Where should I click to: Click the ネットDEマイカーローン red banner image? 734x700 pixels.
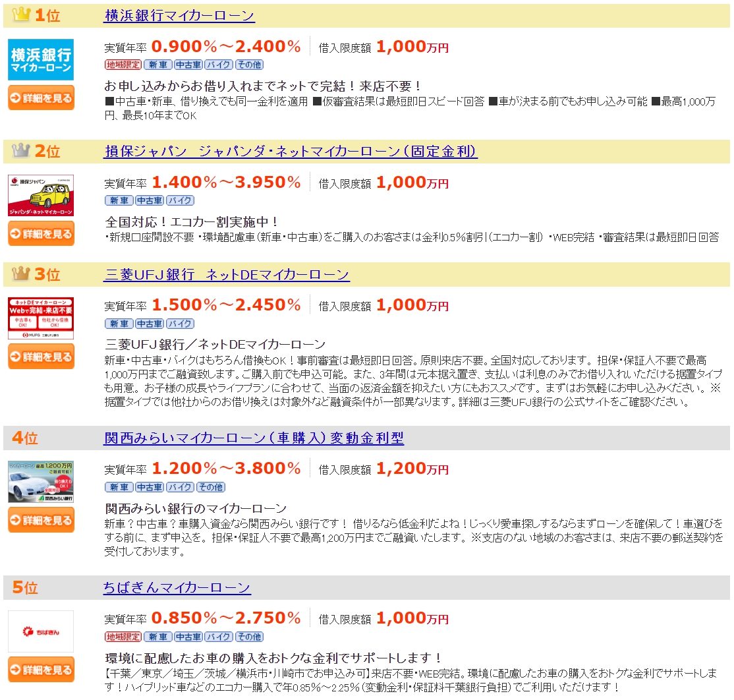(x=41, y=318)
